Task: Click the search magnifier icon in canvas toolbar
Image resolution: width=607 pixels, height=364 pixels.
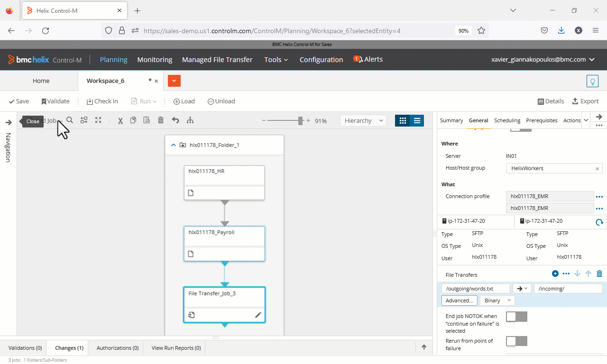Action: pos(70,120)
